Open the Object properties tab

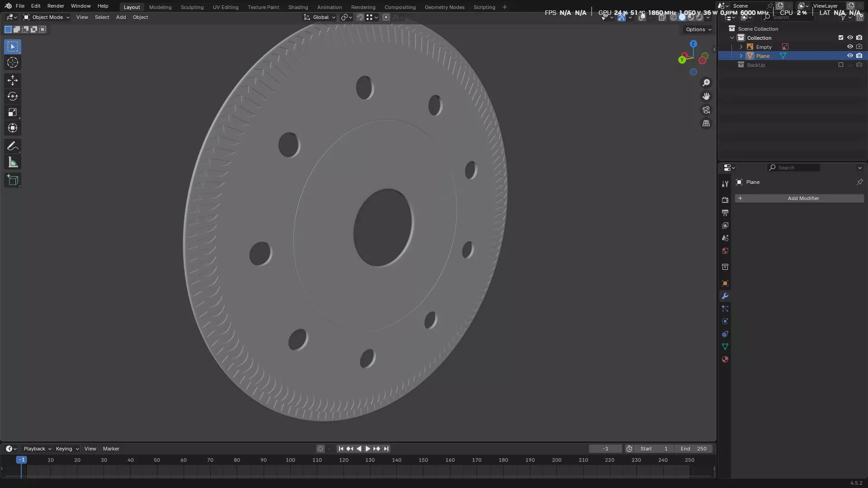pyautogui.click(x=725, y=283)
